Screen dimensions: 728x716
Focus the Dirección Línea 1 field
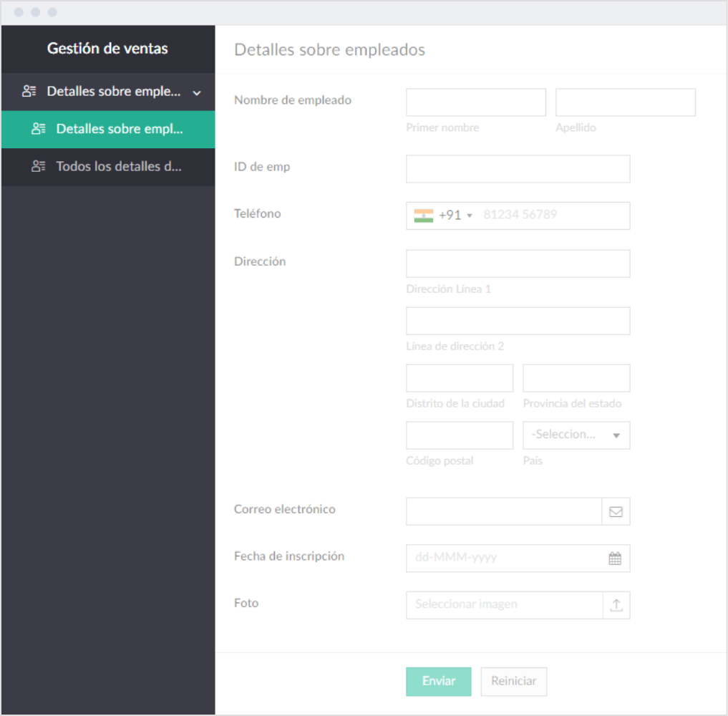518,263
